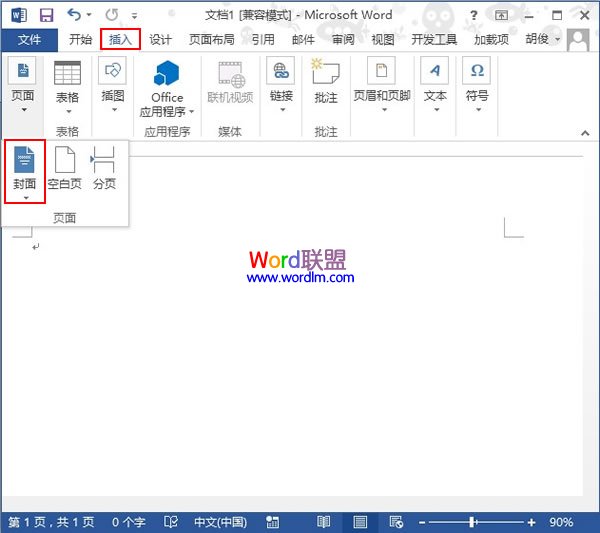Expand the Header and Footer (页眉和页脚) dropdown

pos(384,82)
